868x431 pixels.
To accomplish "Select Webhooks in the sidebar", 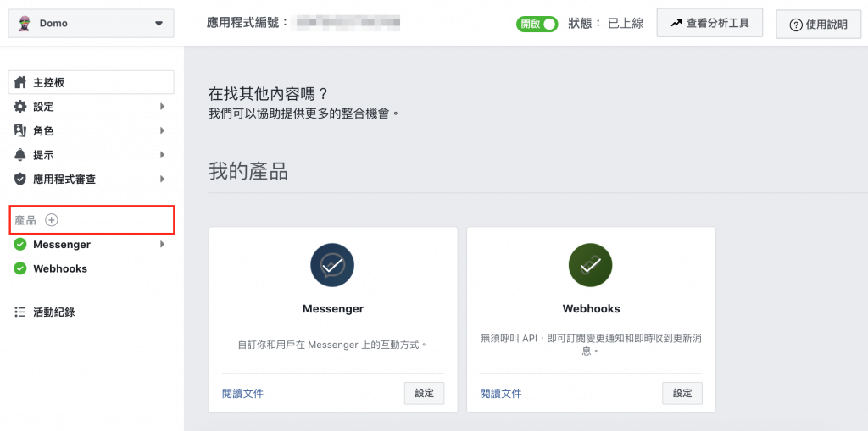I will pyautogui.click(x=60, y=268).
